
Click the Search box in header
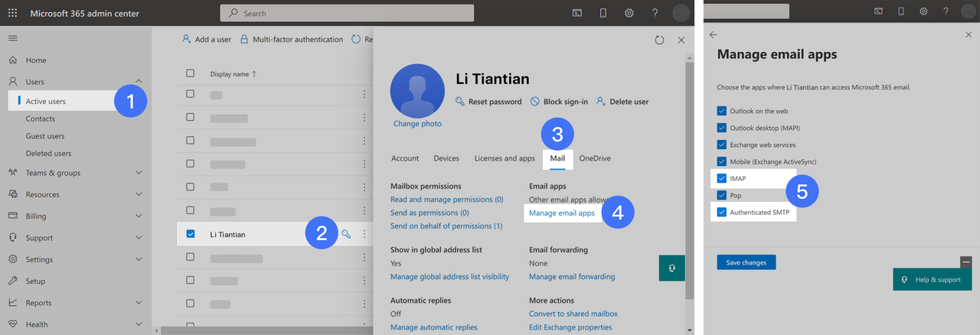347,13
